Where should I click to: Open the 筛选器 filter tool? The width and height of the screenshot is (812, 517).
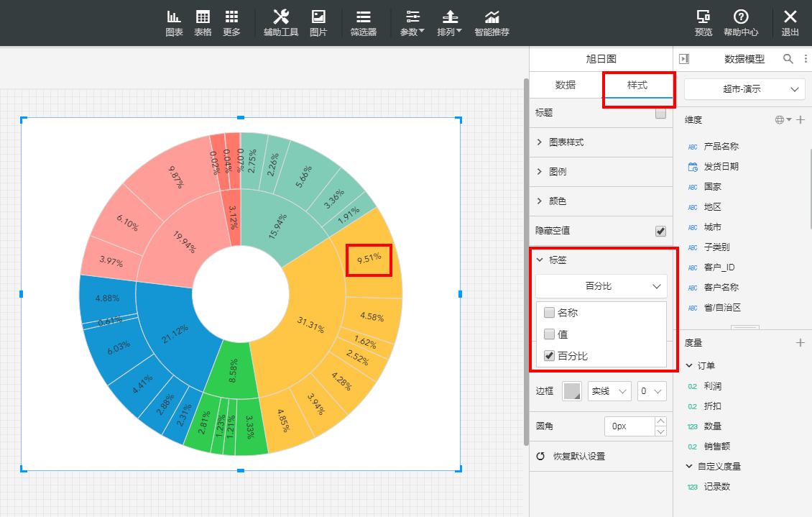[x=364, y=23]
